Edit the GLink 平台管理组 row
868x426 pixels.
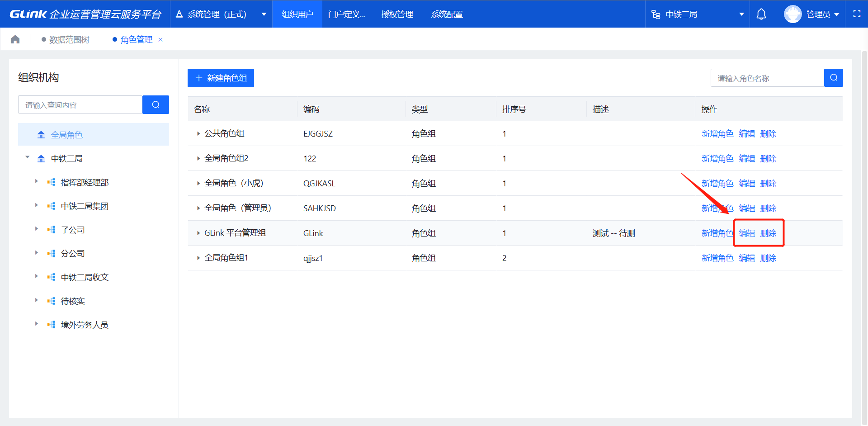click(x=747, y=233)
